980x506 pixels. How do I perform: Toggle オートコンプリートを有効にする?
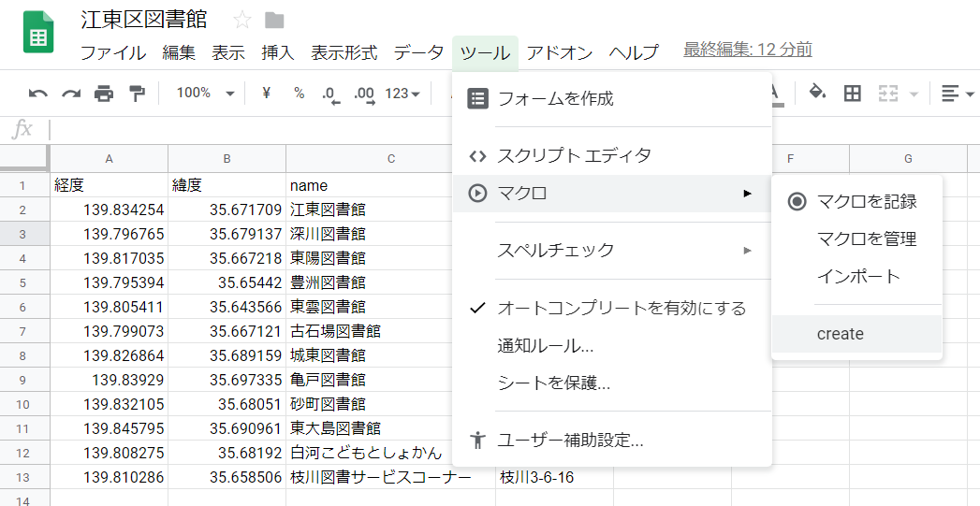[612, 308]
